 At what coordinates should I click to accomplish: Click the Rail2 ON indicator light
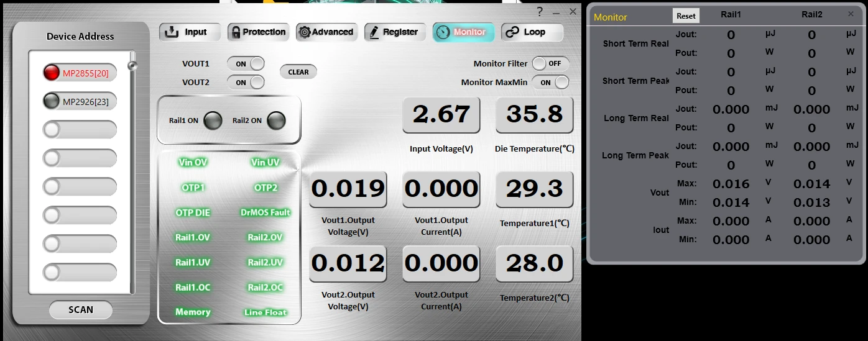coord(277,120)
